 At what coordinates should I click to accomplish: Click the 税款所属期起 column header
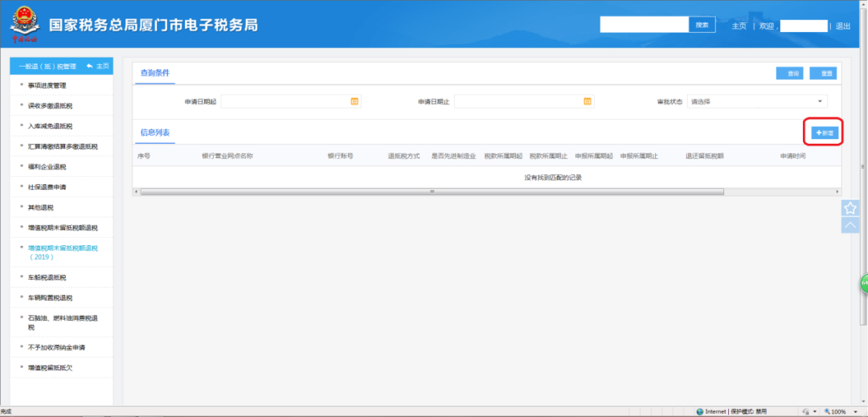pos(503,156)
